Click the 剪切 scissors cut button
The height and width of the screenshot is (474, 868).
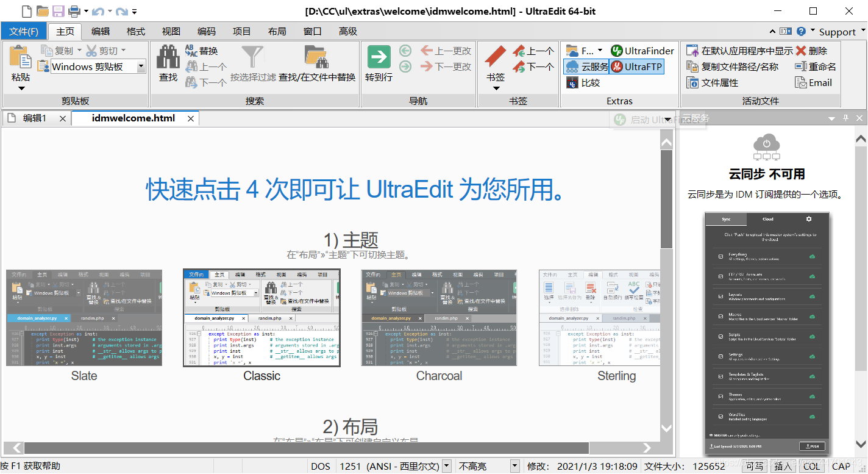click(101, 51)
